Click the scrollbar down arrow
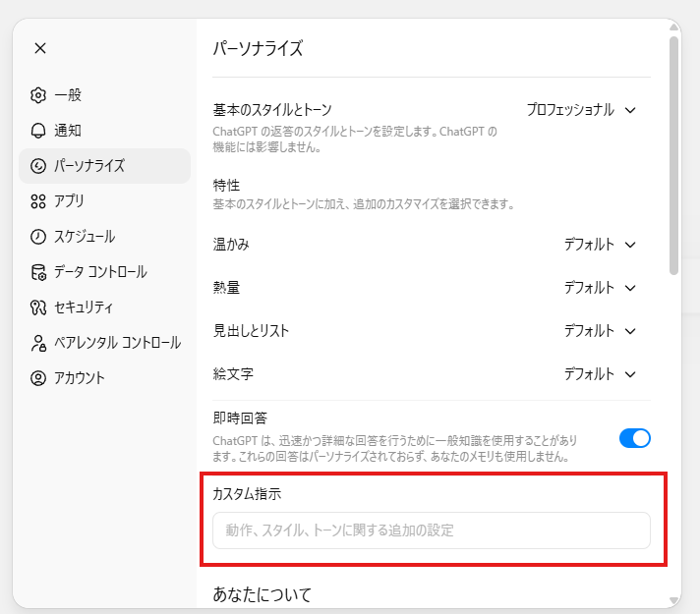 point(674,600)
